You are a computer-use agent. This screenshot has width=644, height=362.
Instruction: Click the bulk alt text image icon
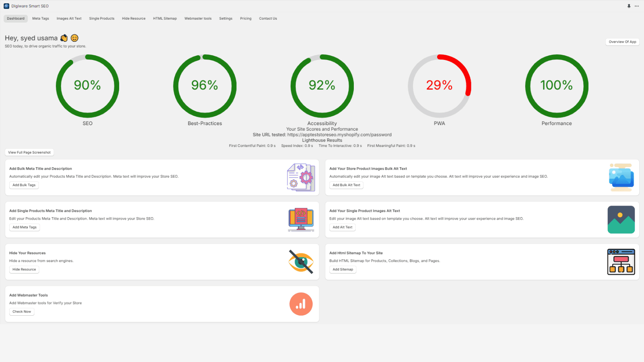pos(621,177)
